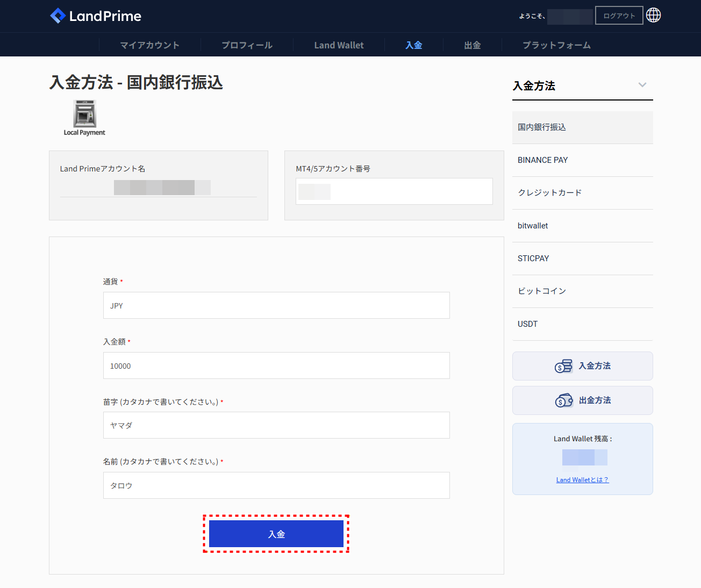
Task: Choose STICPAY deposit method
Action: tap(583, 259)
